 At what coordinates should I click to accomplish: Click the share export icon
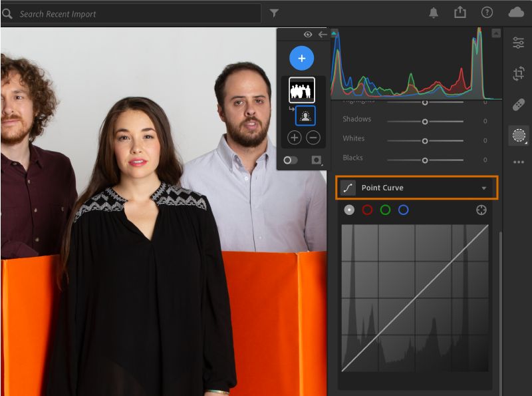[460, 13]
